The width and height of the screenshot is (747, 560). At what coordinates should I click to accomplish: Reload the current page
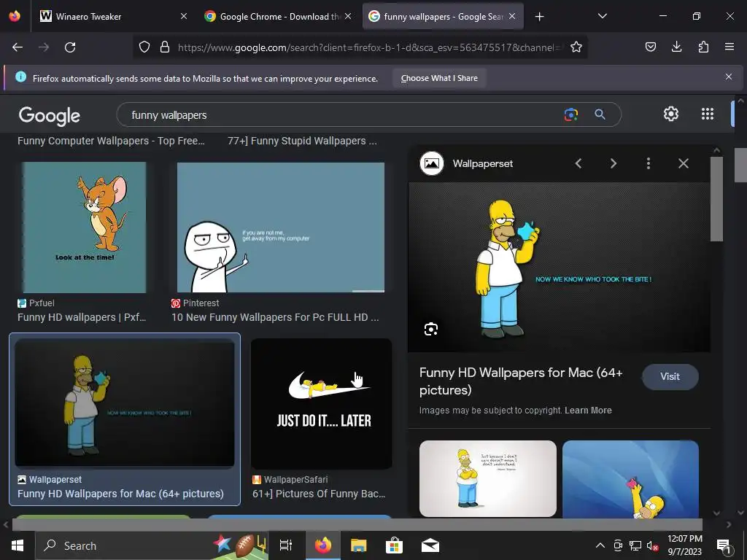(70, 47)
